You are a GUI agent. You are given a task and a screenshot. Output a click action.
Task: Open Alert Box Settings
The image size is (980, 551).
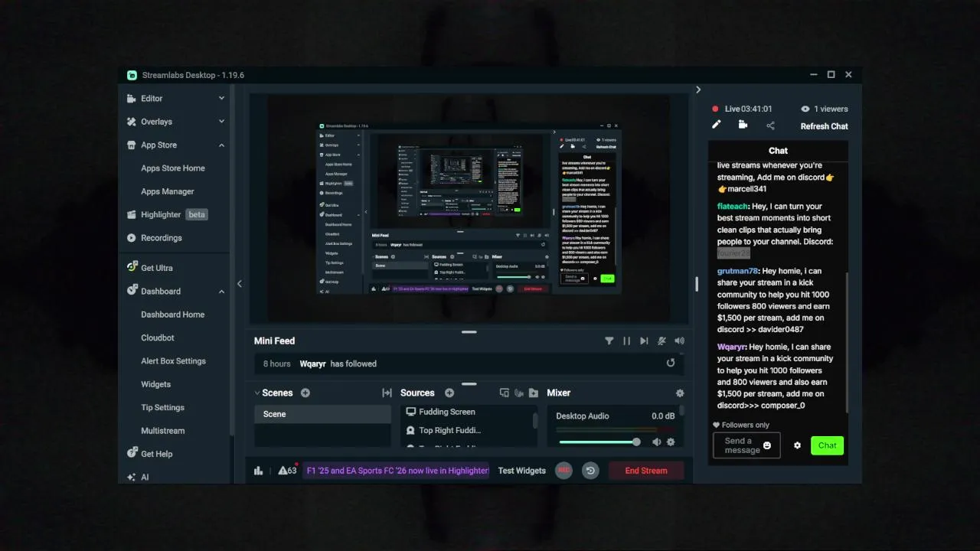[x=174, y=361]
